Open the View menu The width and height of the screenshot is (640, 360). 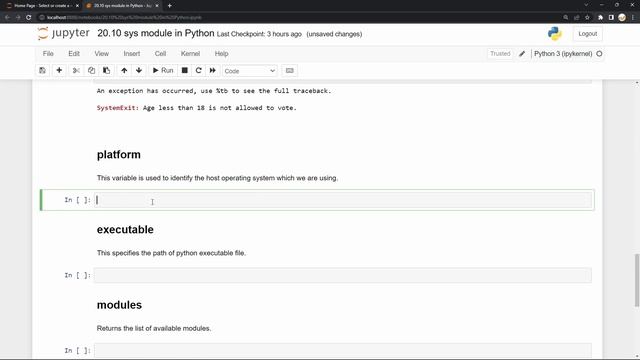pos(102,53)
